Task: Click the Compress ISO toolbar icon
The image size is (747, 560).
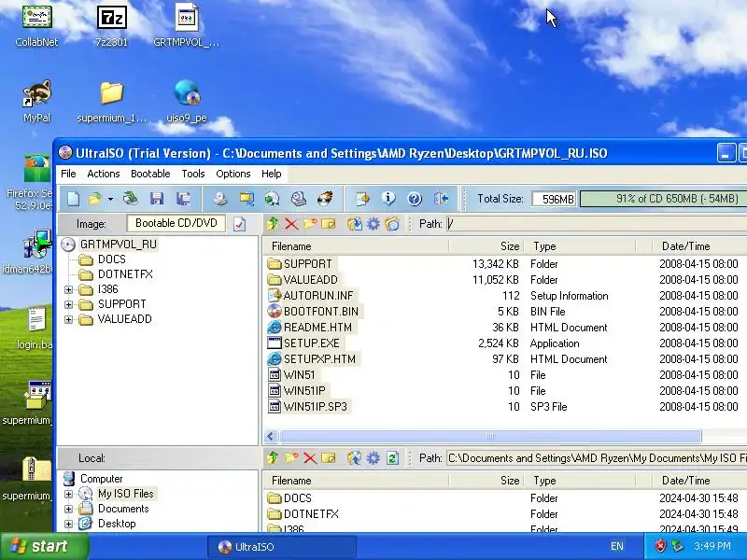Action: pos(247,199)
